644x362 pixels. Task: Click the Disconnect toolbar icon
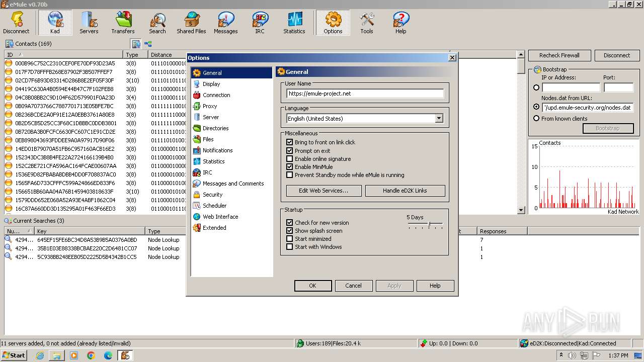click(x=16, y=23)
